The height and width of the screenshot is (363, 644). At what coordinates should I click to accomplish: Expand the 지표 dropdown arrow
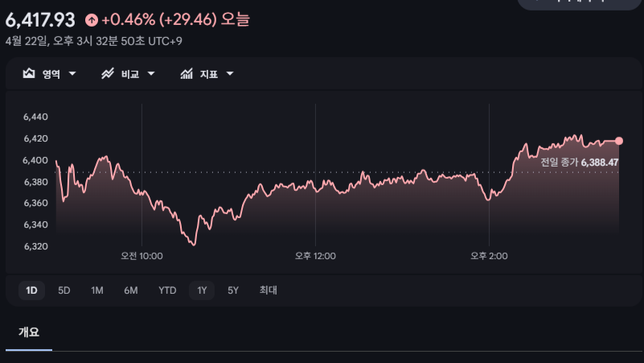click(x=230, y=74)
